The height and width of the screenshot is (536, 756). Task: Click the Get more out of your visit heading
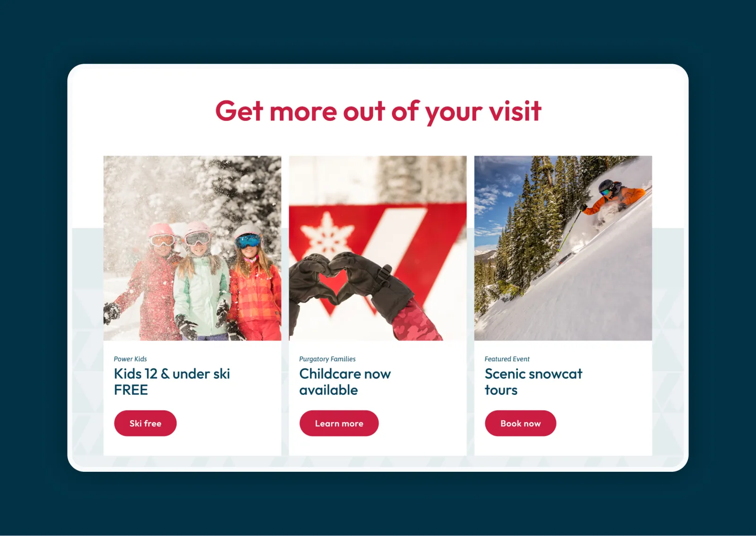378,111
